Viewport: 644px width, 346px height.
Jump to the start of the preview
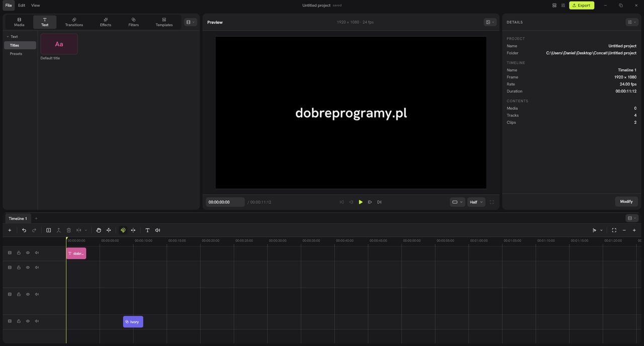342,202
